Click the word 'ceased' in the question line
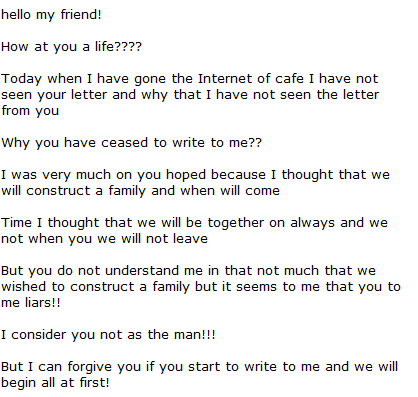Viewport: 418px width, 397px height. pyautogui.click(x=124, y=143)
